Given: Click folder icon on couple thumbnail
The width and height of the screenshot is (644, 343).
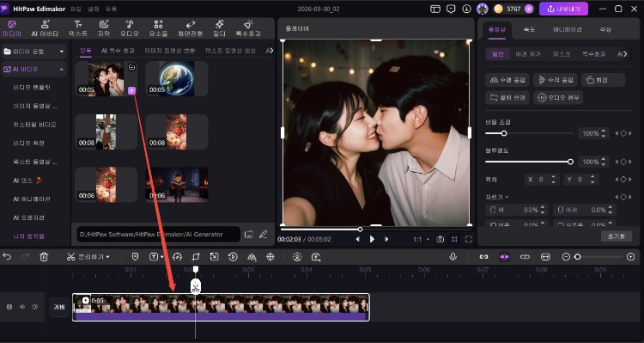Looking at the screenshot, I should [x=131, y=67].
